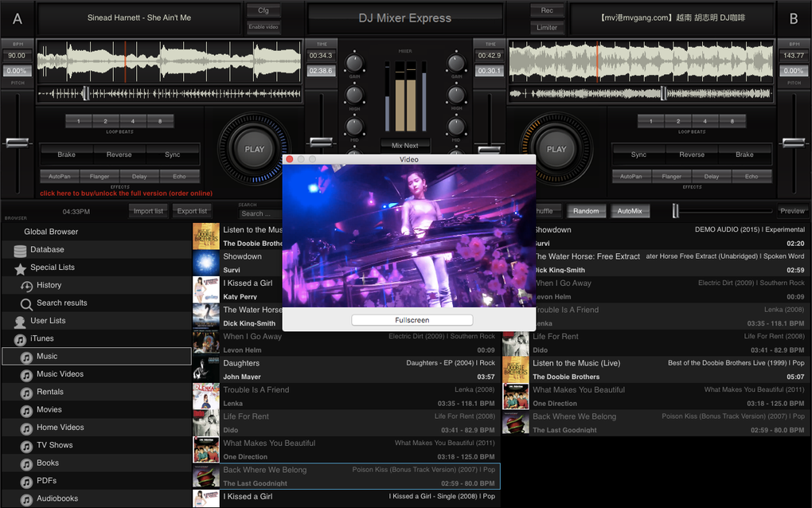Image resolution: width=812 pixels, height=508 pixels.
Task: Click the Import list button
Action: 148,211
